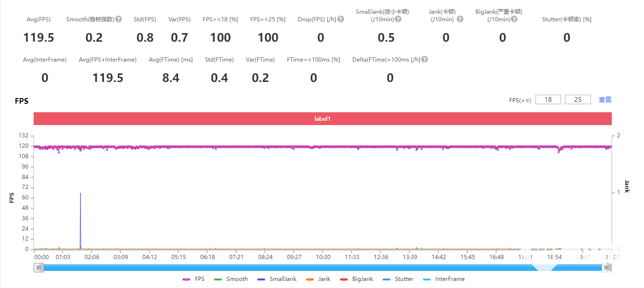This screenshot has height=288, width=644.
Task: Open the SmallJank(微小卡顿) help tooltip icon
Action: (x=398, y=19)
